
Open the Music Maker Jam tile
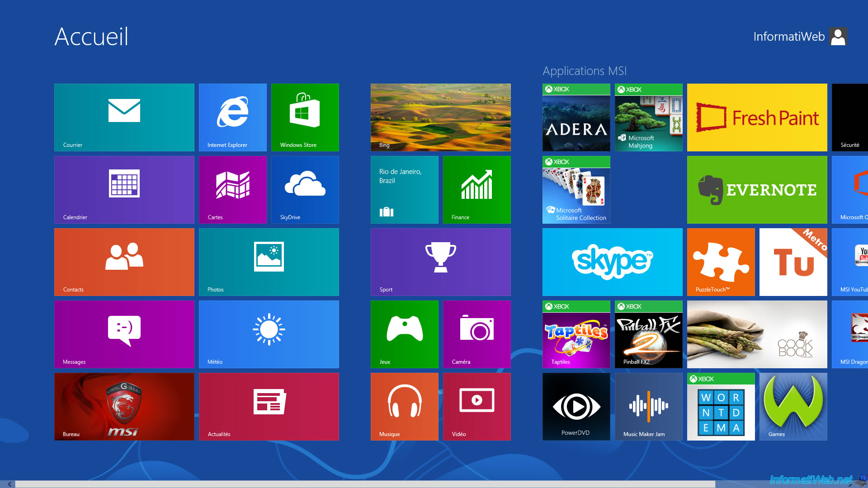[649, 407]
